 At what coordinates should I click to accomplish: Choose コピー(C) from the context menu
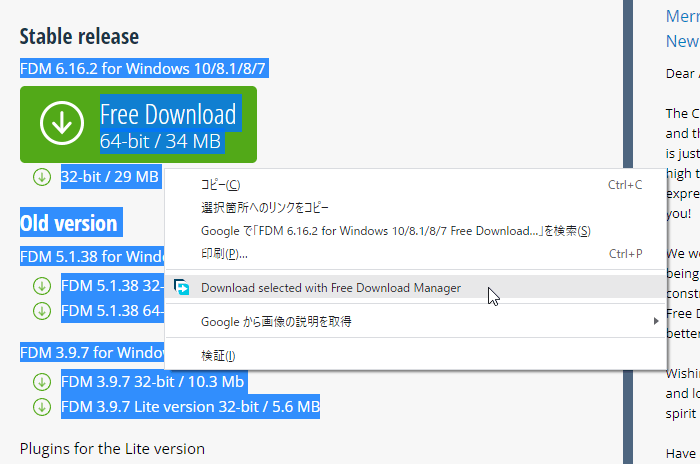(416, 185)
